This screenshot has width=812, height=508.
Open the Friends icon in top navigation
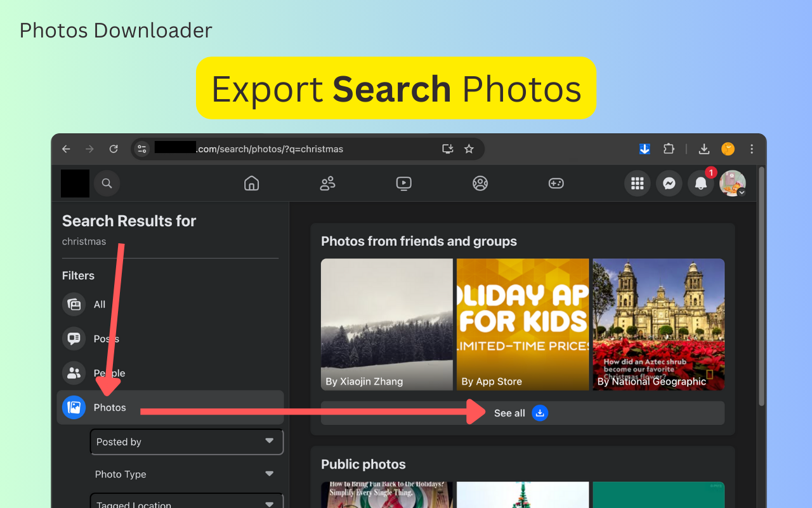click(x=327, y=184)
